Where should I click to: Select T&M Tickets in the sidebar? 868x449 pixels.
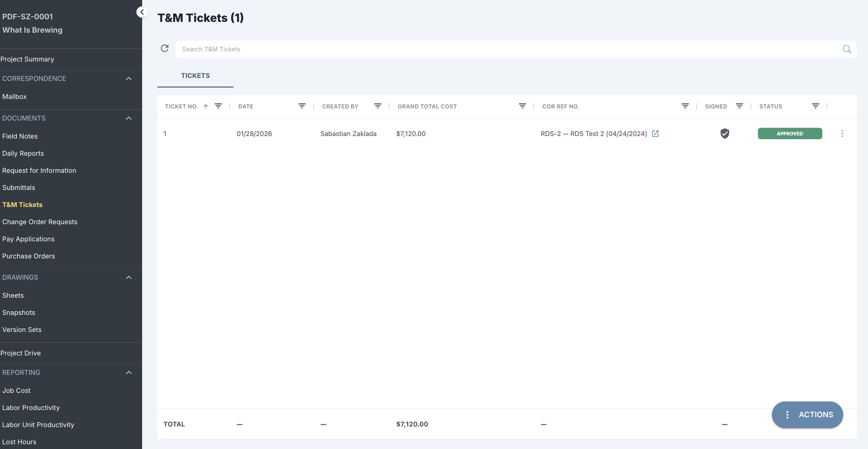coord(22,205)
